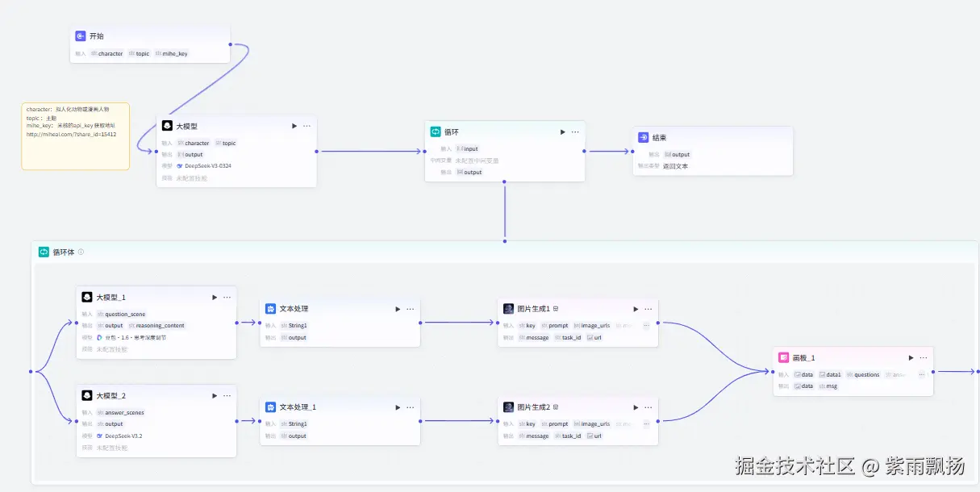Screen dimensions: 980x492
Task: Select the DeepSeek-V3-0324 model label
Action: [208, 165]
